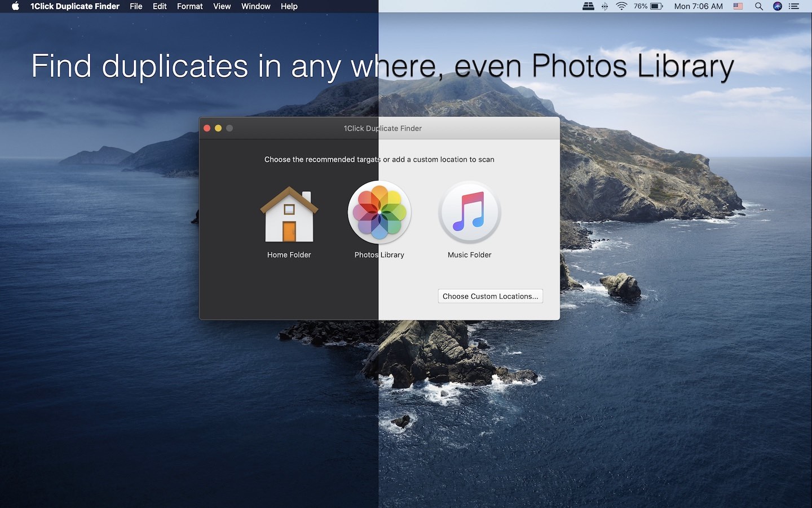Screen dimensions: 812x508
Task: Open the Edit menu
Action: 160,6
